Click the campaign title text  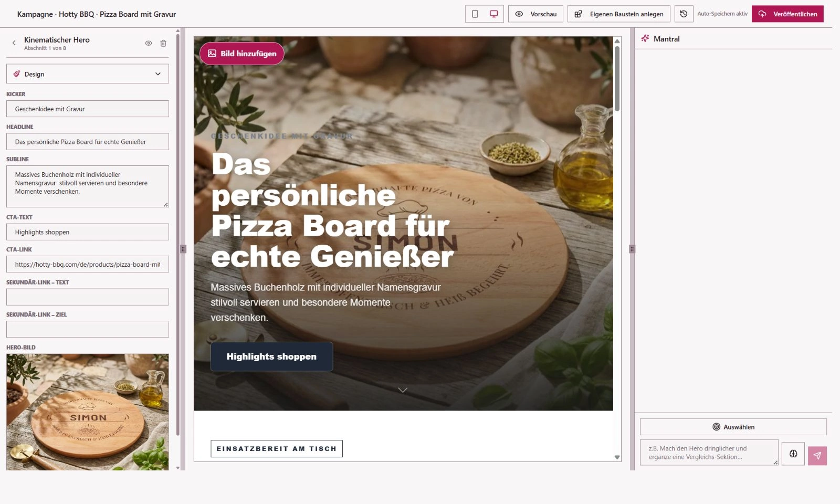(x=97, y=14)
